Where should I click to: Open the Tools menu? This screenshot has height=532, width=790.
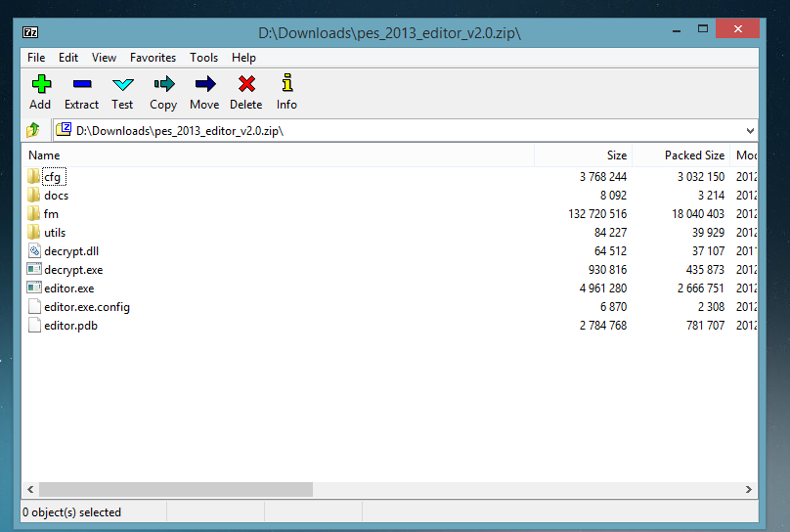pos(203,58)
